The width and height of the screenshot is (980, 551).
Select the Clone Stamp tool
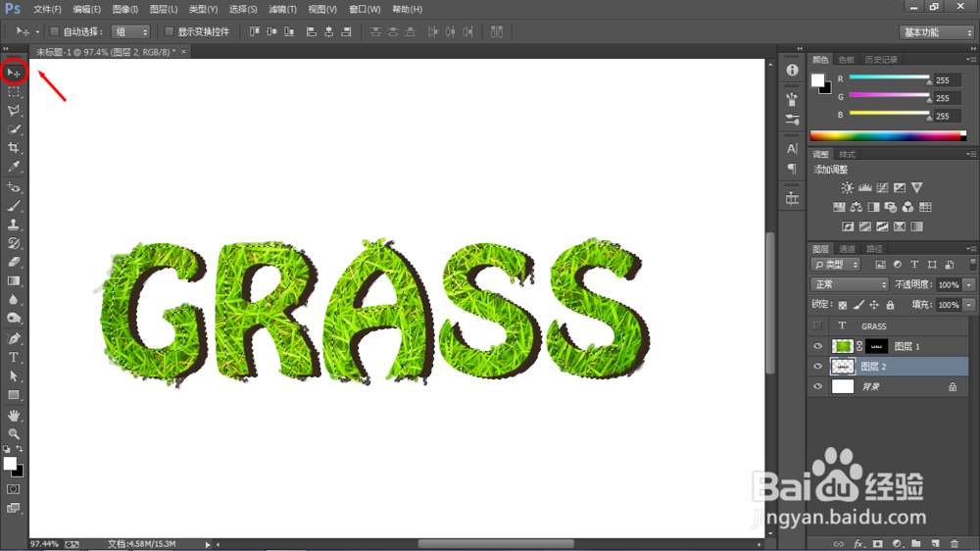[14, 225]
